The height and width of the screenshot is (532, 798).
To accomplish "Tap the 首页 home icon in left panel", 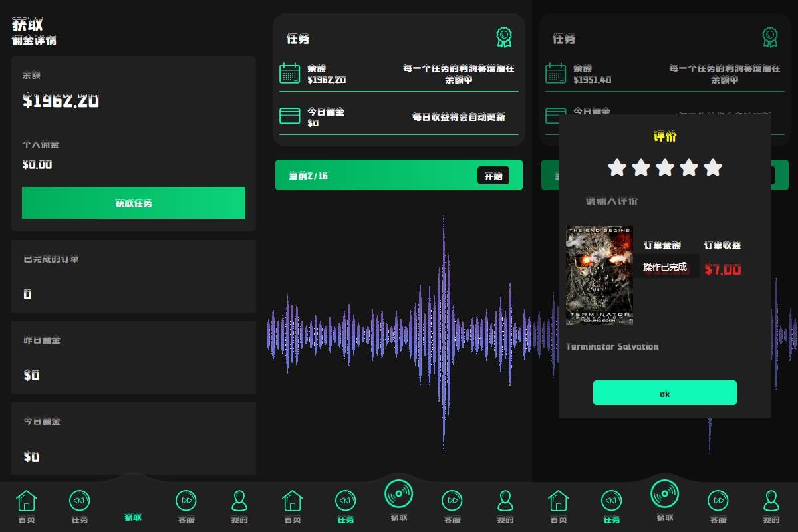I will [27, 501].
